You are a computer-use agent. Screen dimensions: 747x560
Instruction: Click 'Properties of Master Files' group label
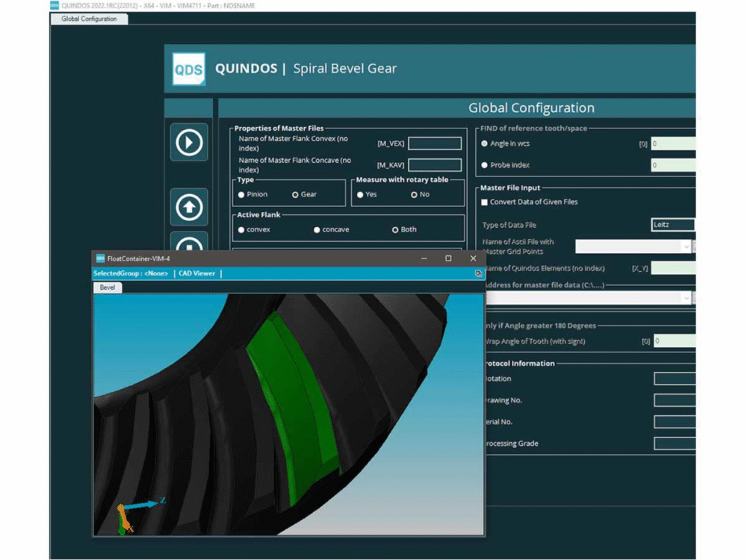[x=279, y=128]
